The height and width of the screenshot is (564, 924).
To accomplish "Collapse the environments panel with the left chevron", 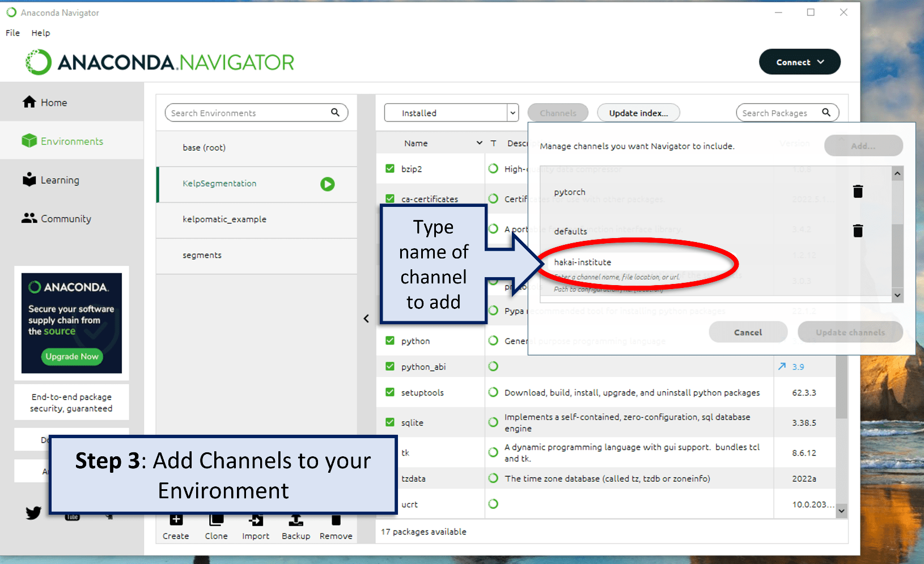I will 366,319.
